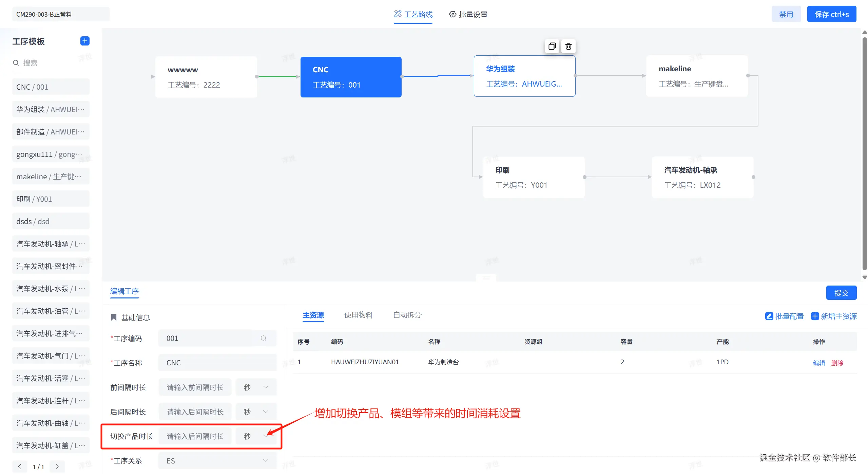The image size is (868, 474).
Task: Go to next page of template list
Action: (57, 467)
